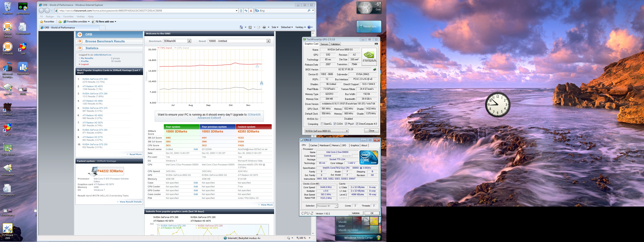Viewport: 644px width, 242px height.
Task: Open the Browse Benchmark Results link
Action: tap(105, 41)
